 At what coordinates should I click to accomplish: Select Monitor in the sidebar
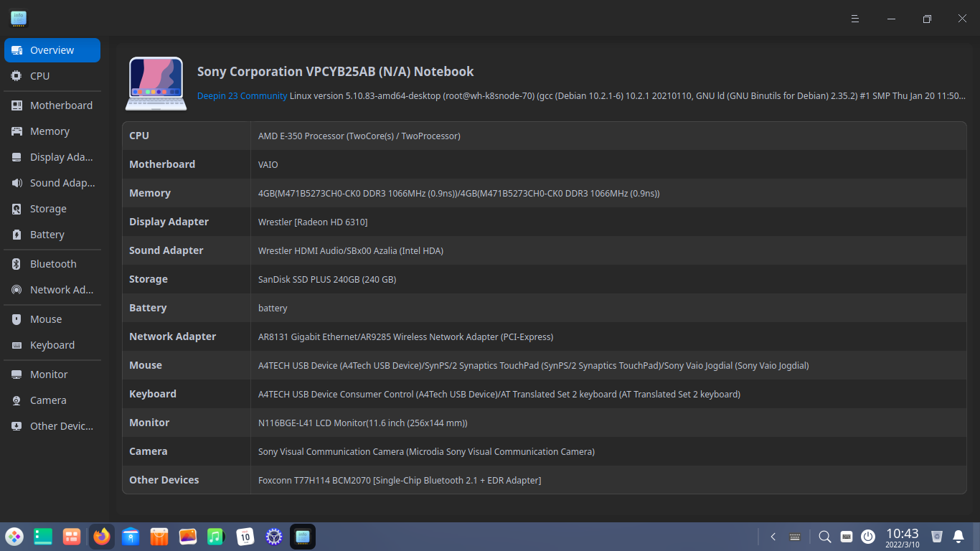52,375
